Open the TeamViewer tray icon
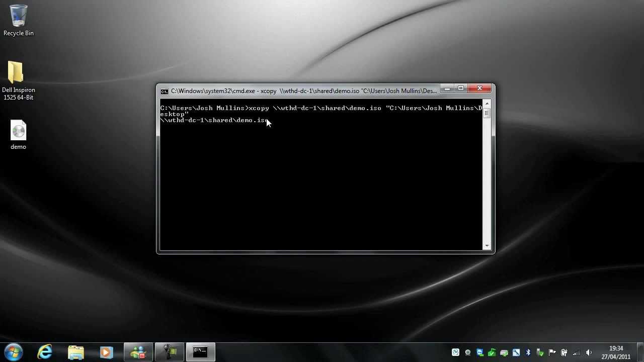The image size is (644, 362). coord(480,352)
